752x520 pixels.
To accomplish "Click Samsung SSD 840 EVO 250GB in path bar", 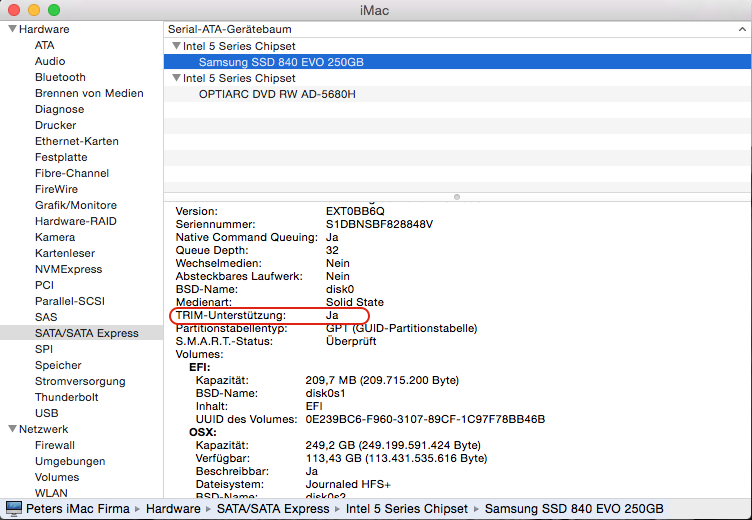I will (x=574, y=508).
